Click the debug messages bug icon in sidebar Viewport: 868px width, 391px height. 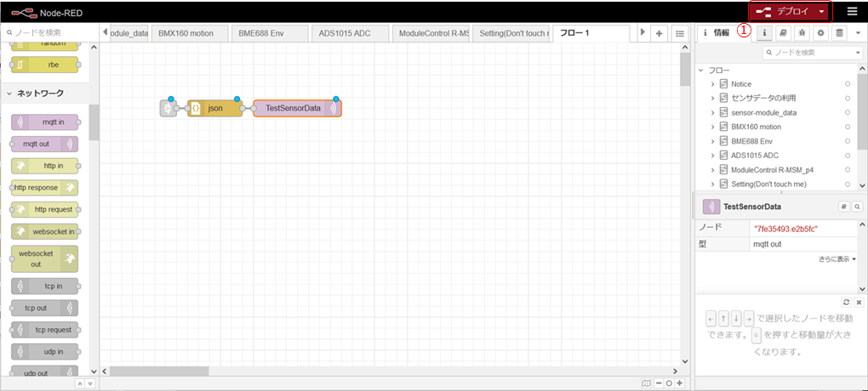(x=802, y=33)
